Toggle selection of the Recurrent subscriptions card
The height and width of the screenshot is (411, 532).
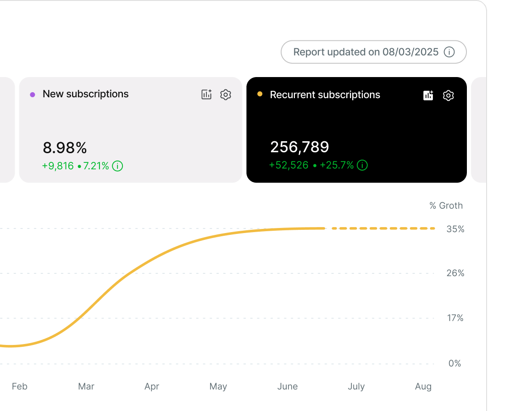point(357,130)
